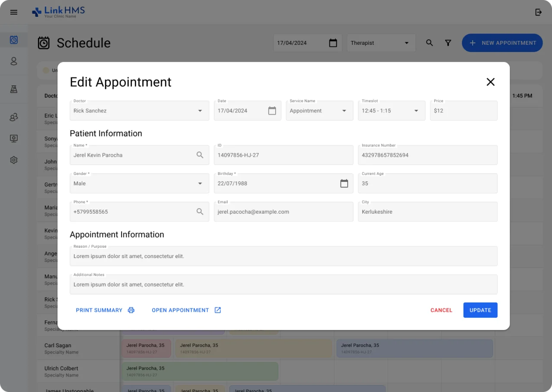Click doctor row Ulrich Colbert
Viewport: 552px width, 392px height.
[78, 371]
